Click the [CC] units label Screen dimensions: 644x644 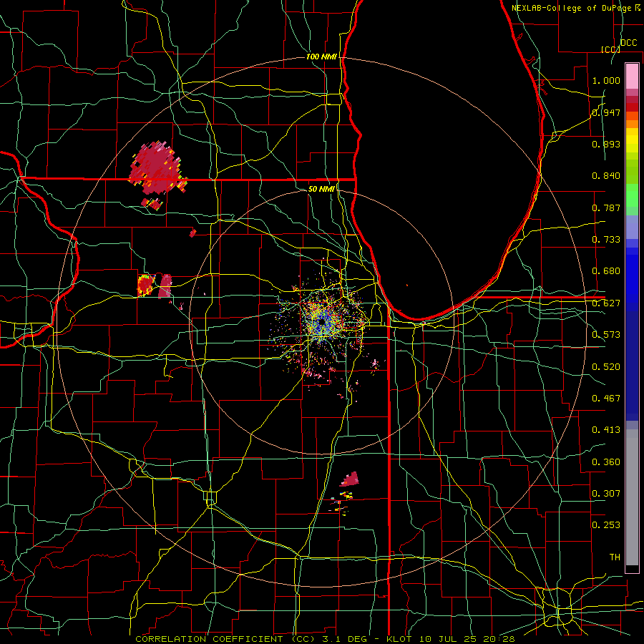click(610, 49)
